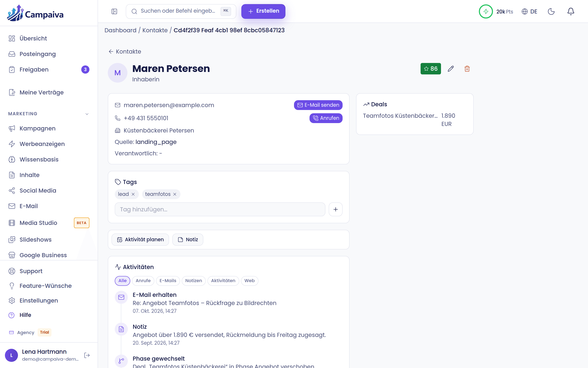Click into the search or command field
The image size is (588, 368).
coord(181,11)
